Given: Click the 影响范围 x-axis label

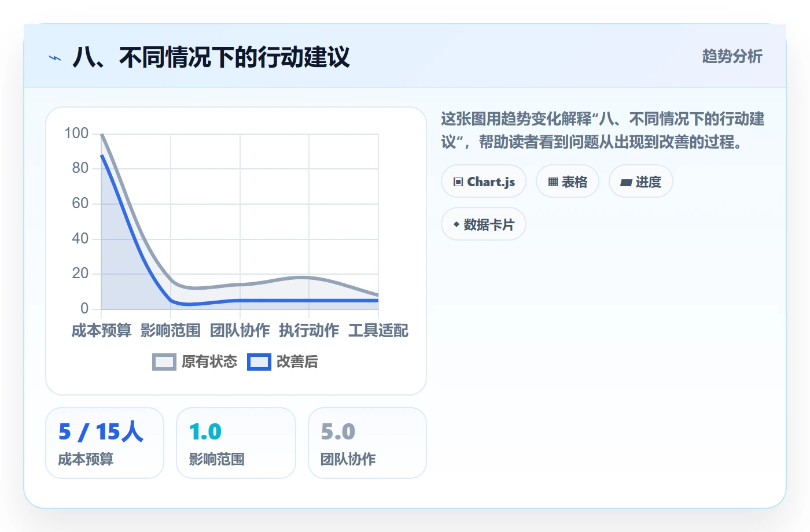Looking at the screenshot, I should click(x=171, y=331).
